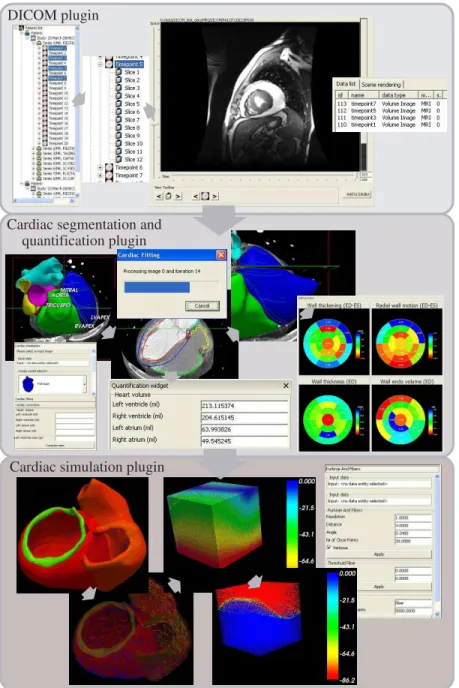Select Slice 10 in the timepoint tree
The image size is (459, 688).
click(x=133, y=143)
